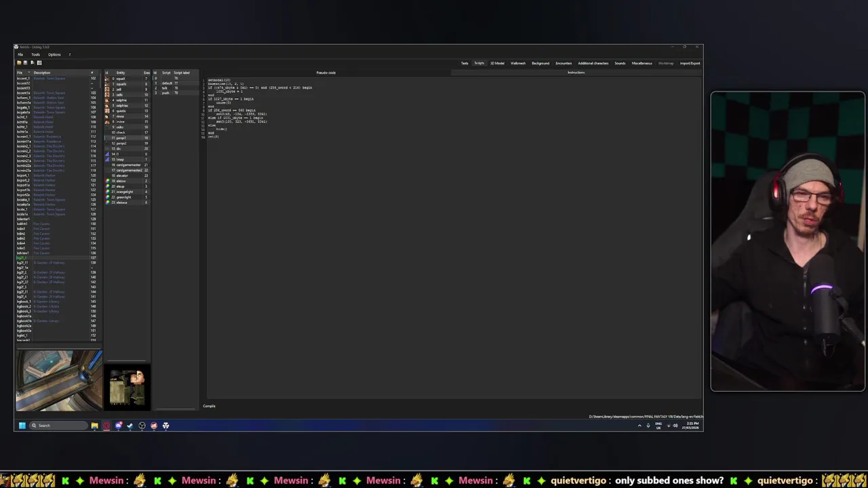Open the Background tab
The width and height of the screenshot is (868, 488).
(x=540, y=63)
